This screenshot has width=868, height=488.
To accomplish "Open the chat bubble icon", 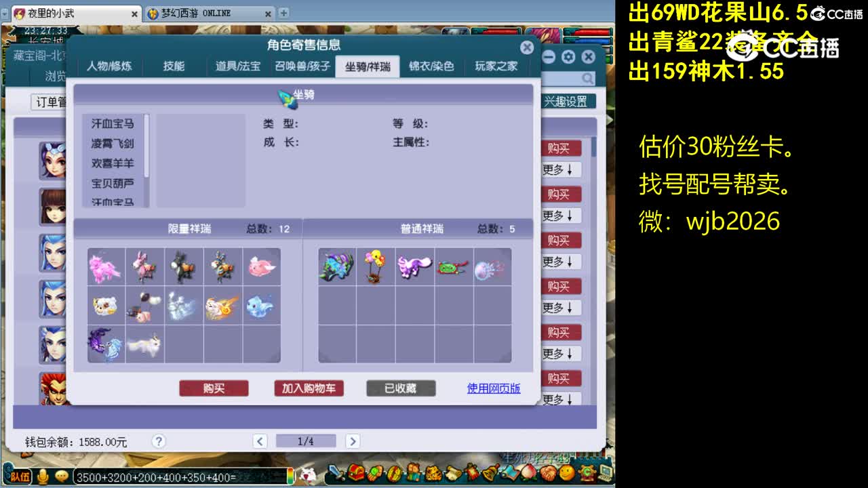I will 61,477.
